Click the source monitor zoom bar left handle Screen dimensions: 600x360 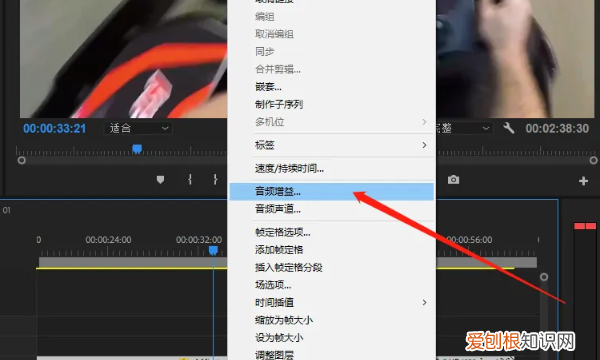[21, 161]
